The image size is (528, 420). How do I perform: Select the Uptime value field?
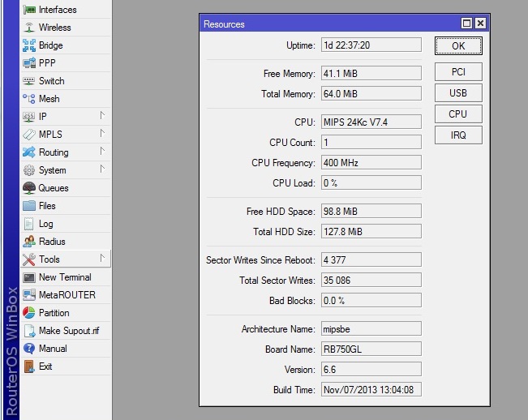pyautogui.click(x=371, y=45)
